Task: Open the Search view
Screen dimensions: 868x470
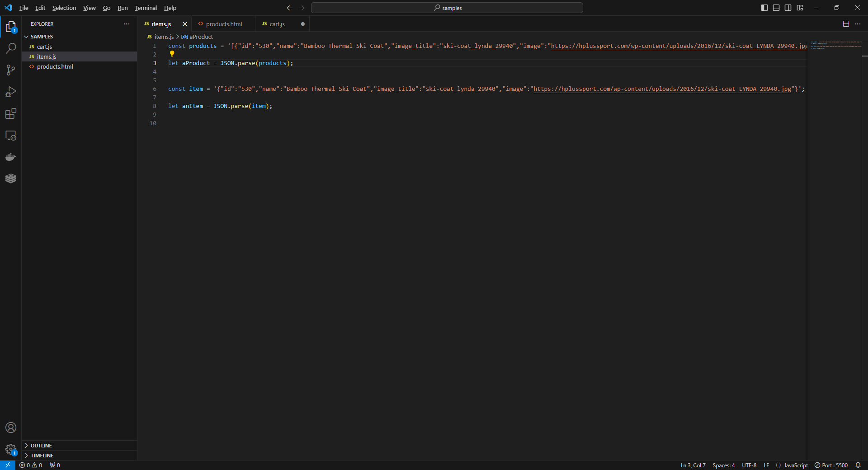Action: (x=11, y=48)
